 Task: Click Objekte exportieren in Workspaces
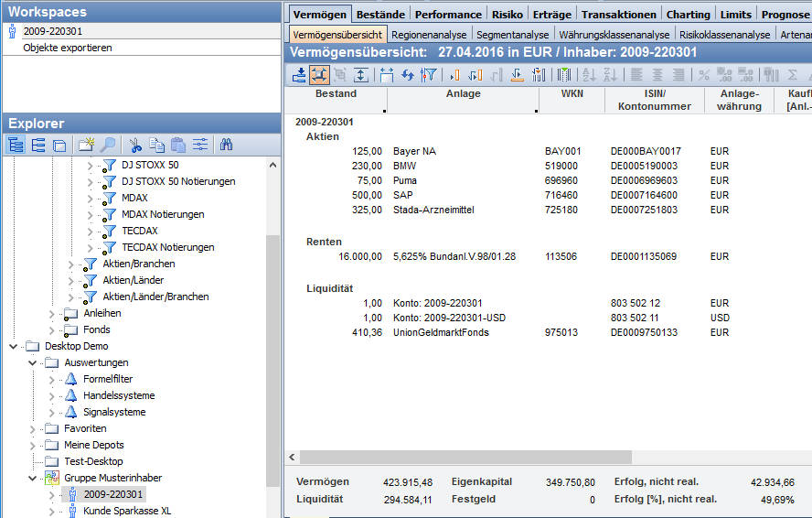pyautogui.click(x=68, y=48)
